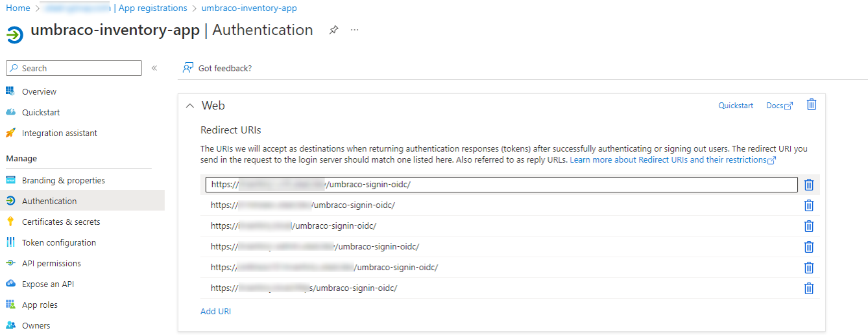Delete the first redirect URI in the text box
Screen dimensions: 868x335
(x=808, y=185)
